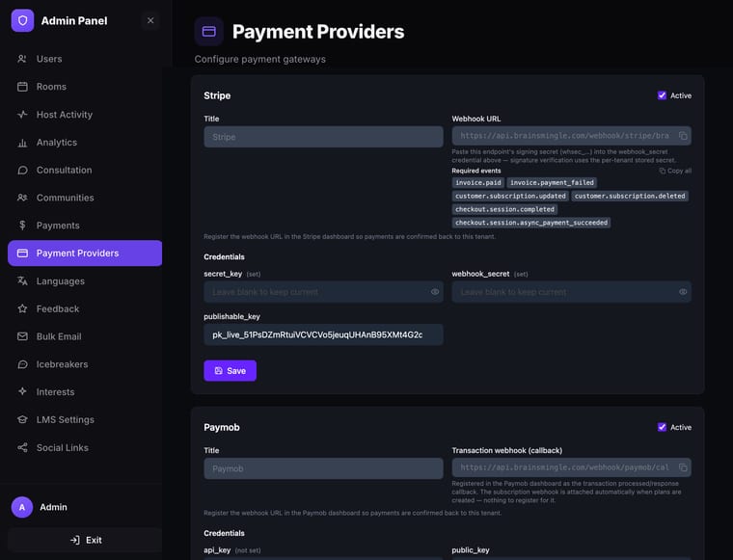The height and width of the screenshot is (560, 733).
Task: Go to Communities
Action: click(85, 198)
